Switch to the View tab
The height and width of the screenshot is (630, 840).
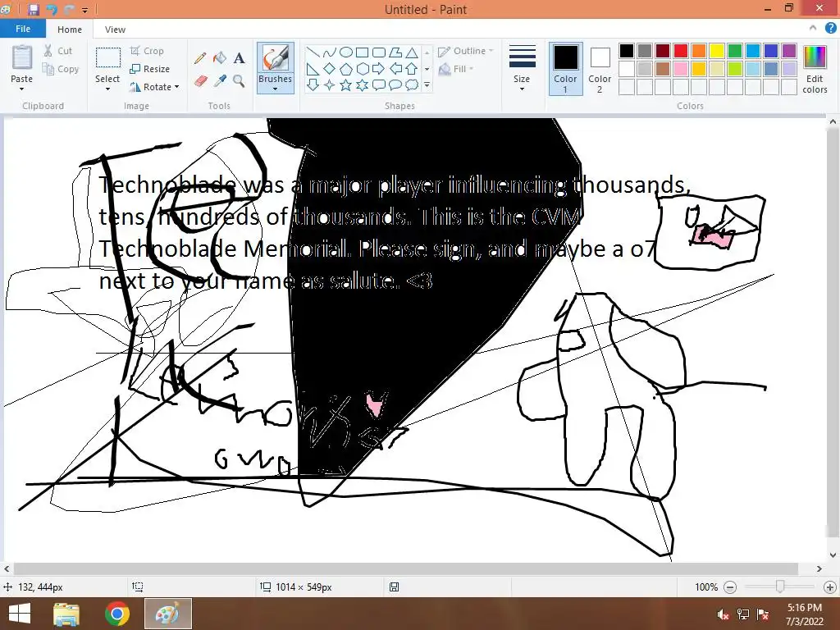pos(115,30)
